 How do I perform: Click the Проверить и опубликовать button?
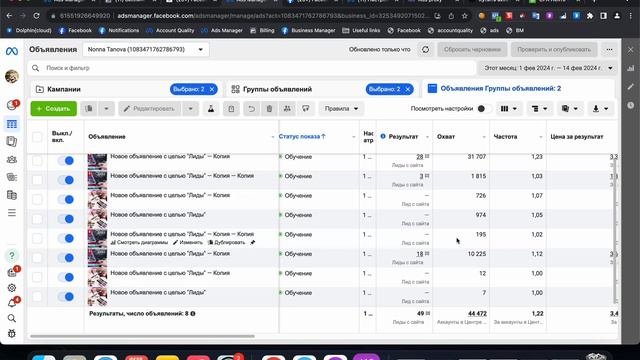(x=554, y=49)
